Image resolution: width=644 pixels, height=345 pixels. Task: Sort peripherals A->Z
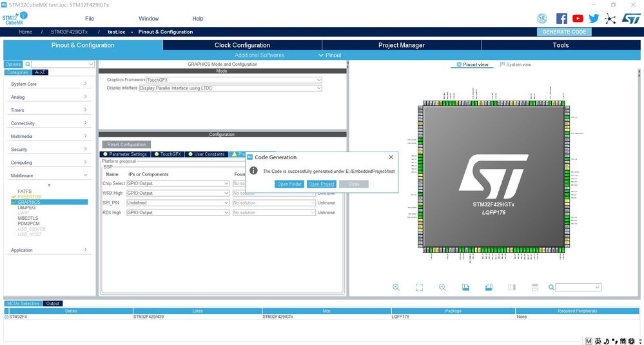pos(40,72)
